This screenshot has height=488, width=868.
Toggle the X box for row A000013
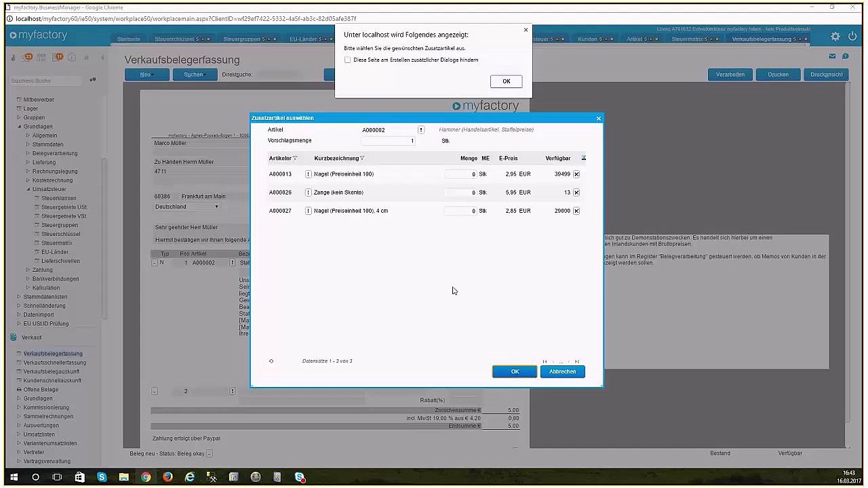576,174
